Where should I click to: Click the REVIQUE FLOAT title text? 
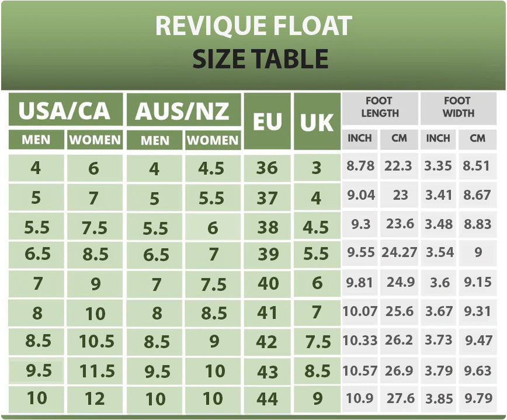[254, 26]
